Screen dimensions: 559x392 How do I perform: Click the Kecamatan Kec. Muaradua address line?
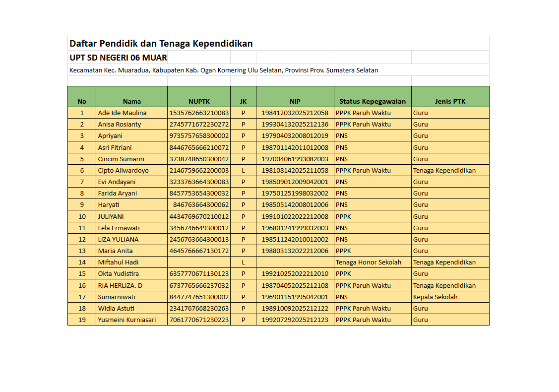pyautogui.click(x=224, y=70)
